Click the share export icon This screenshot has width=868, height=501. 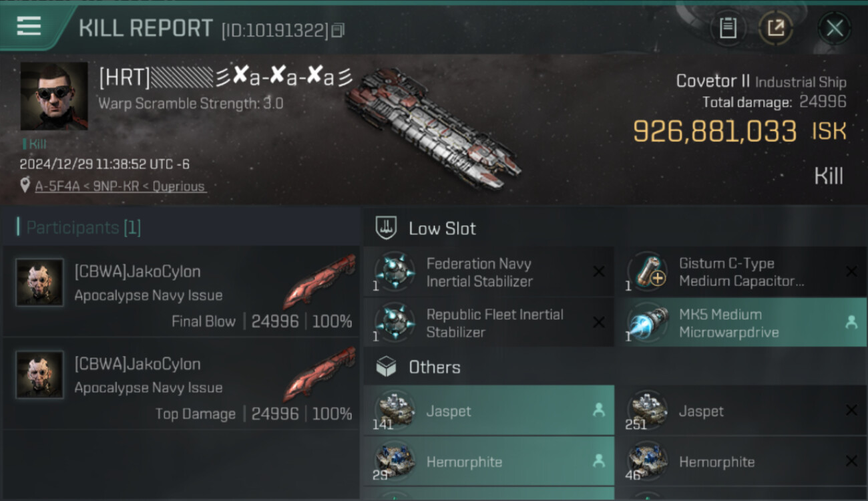click(x=775, y=28)
